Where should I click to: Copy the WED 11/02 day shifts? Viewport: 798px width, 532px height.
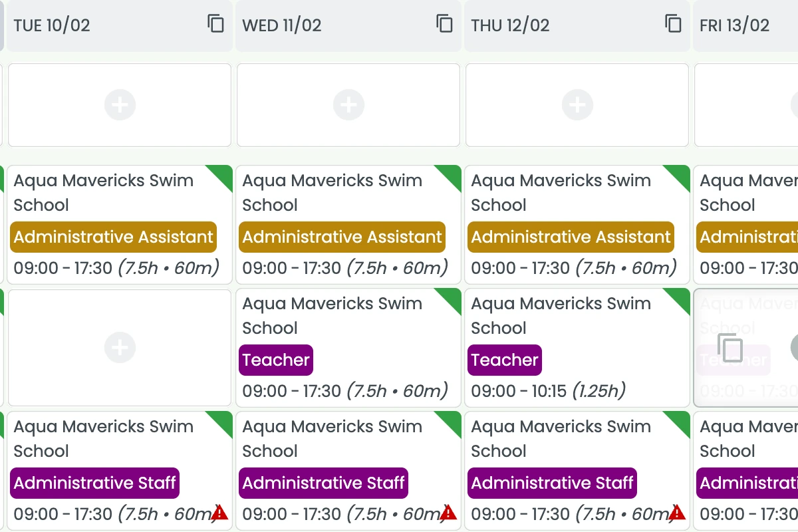(444, 24)
